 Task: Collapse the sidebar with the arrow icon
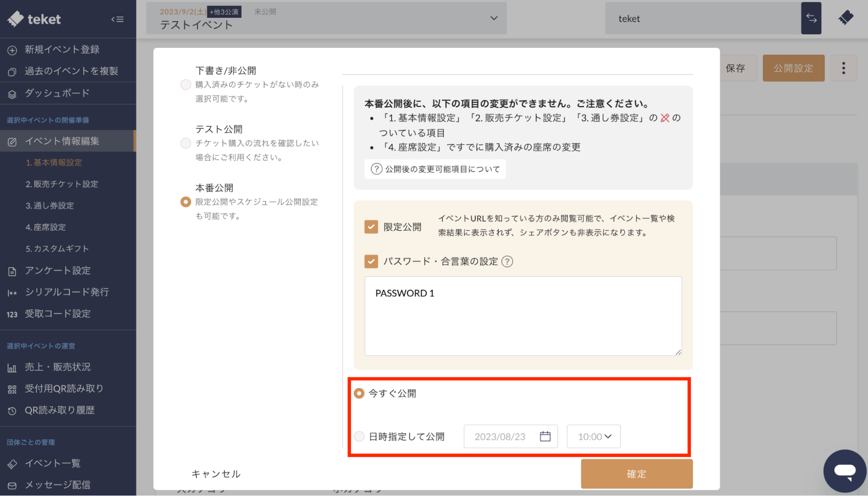point(117,19)
